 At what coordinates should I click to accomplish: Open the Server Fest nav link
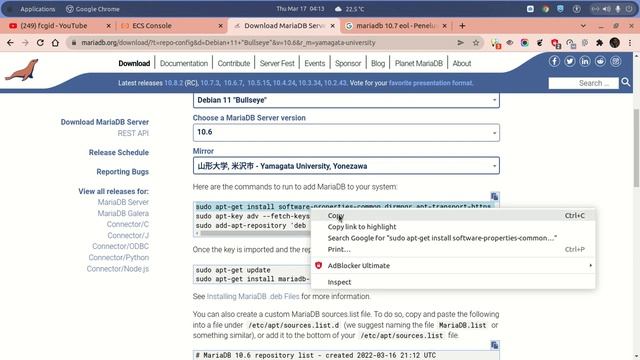[277, 63]
